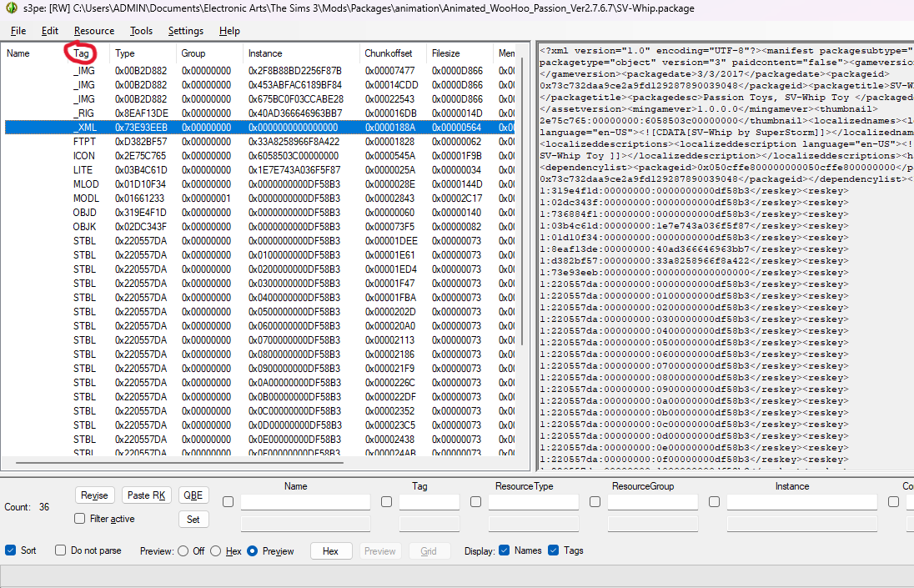This screenshot has width=914, height=588.
Task: Open the Tools menu
Action: (x=141, y=31)
